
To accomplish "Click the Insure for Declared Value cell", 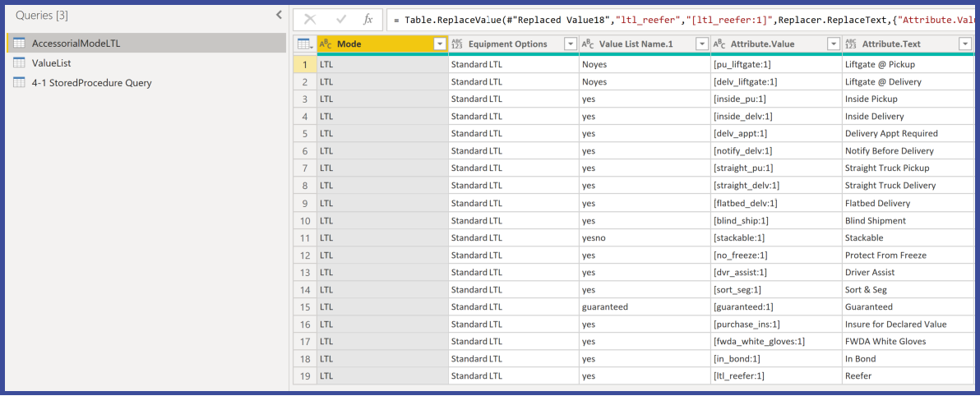I will click(908, 325).
